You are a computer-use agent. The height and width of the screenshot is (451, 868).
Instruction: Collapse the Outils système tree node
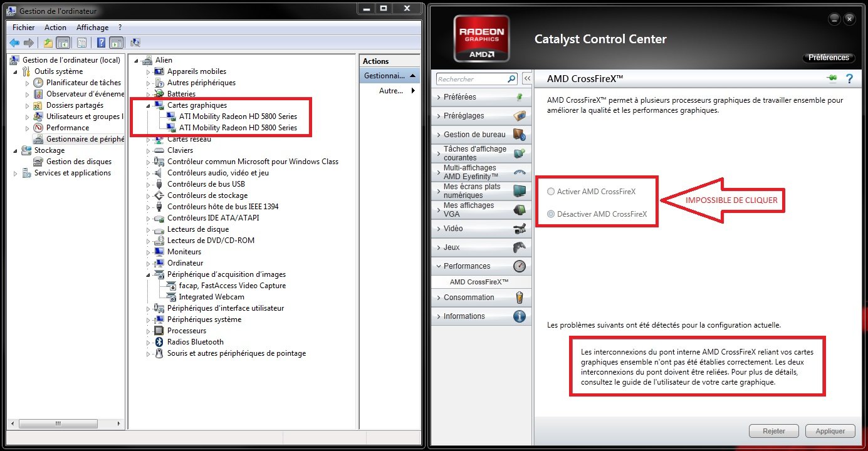pos(15,72)
